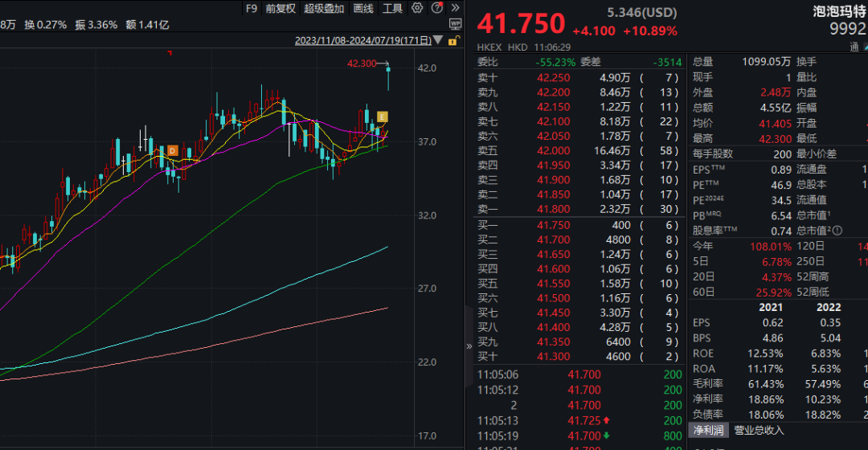This screenshot has height=450, width=868.
Task: Click the 42.300 high price label on chart
Action: pos(362,63)
